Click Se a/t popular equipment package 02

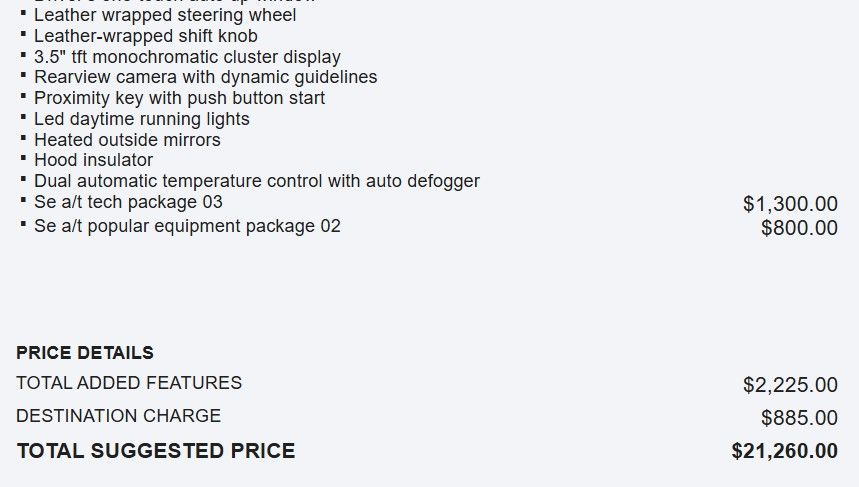coord(187,226)
